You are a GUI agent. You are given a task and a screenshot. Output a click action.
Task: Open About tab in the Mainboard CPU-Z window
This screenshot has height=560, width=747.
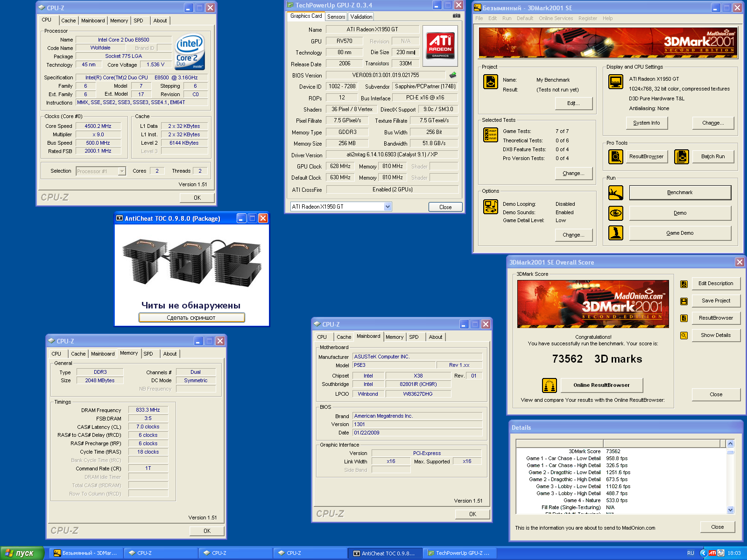(x=436, y=337)
